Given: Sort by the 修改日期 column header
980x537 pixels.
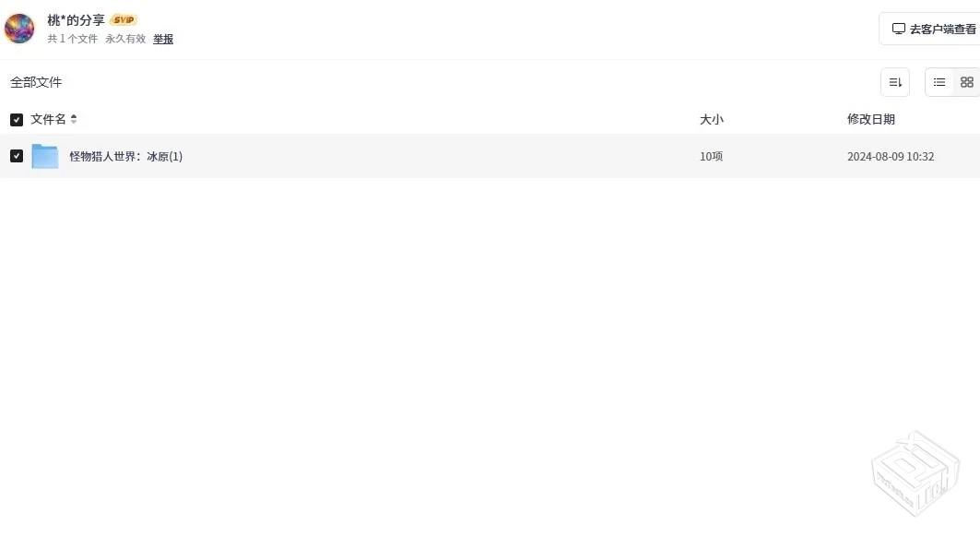Looking at the screenshot, I should pos(870,119).
